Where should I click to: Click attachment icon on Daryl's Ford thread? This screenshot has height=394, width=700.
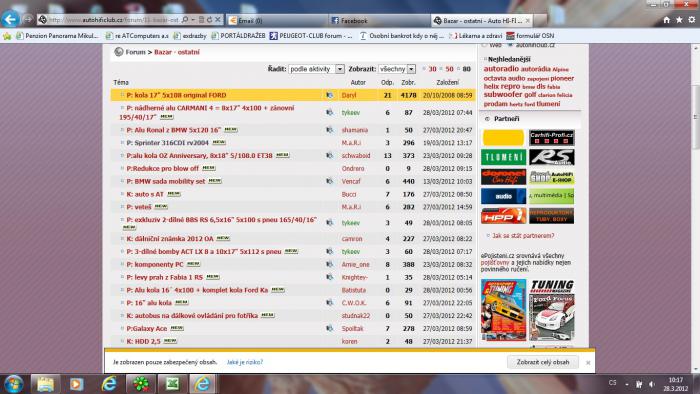(x=329, y=95)
